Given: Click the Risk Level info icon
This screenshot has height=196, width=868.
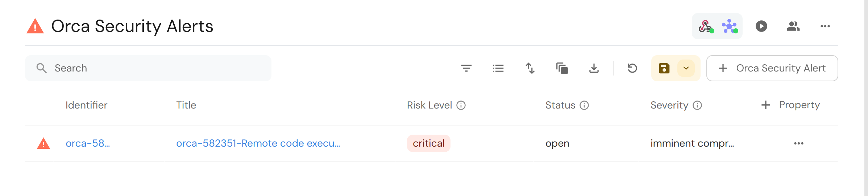Looking at the screenshot, I should point(461,105).
